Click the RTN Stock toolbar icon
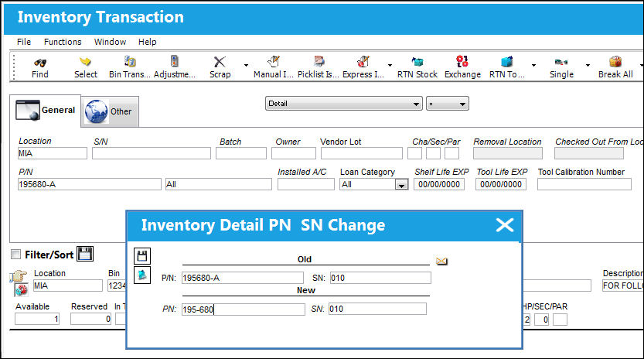This screenshot has width=644, height=359. [417, 62]
